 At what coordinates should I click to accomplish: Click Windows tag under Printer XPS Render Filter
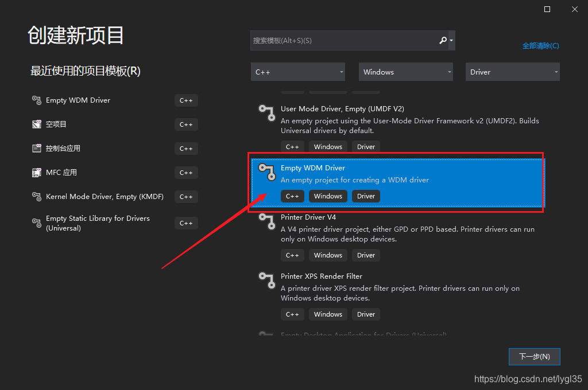(328, 314)
